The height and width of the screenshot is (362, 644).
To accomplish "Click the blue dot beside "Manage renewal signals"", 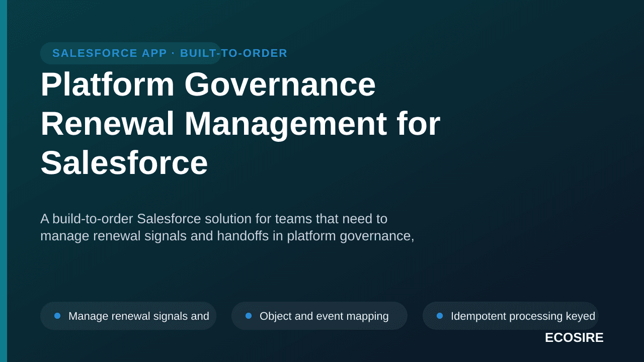I will tap(57, 316).
